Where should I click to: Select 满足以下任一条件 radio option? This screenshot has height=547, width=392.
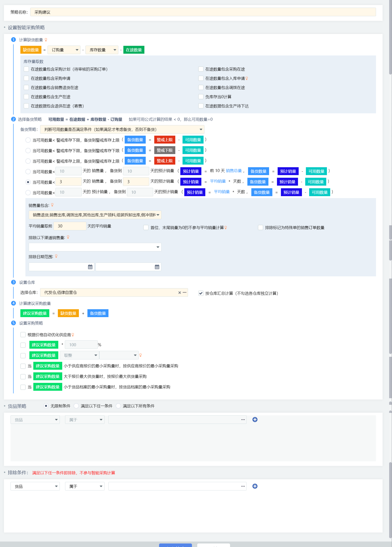click(76, 406)
